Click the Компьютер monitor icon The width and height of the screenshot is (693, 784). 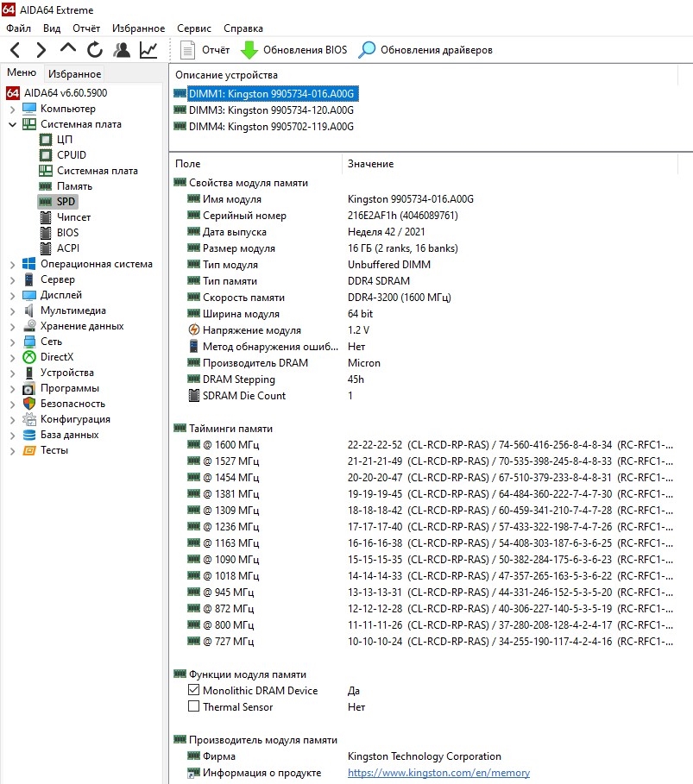(29, 109)
